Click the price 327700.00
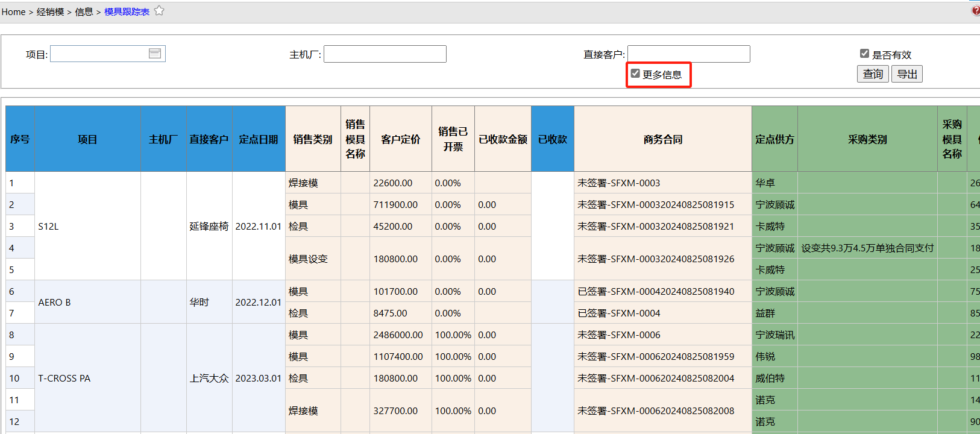This screenshot has width=980, height=434. pos(395,410)
